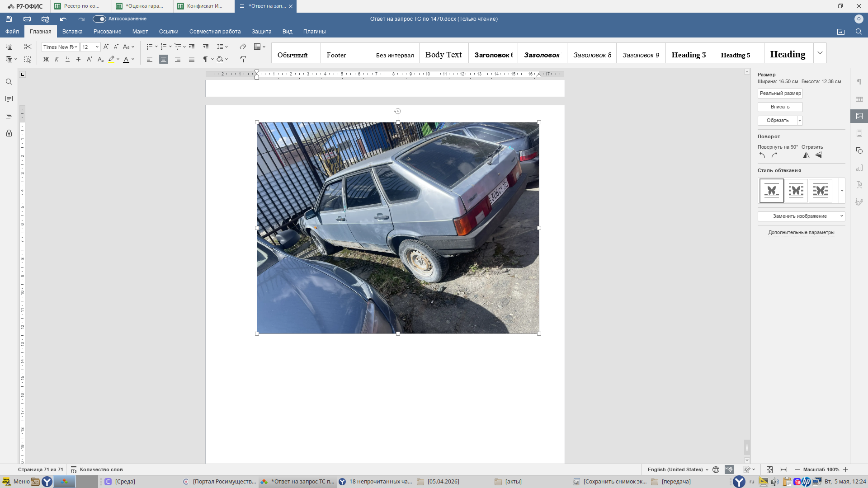Click the Quick Print icon
Viewport: 868px width, 488px height.
(45, 19)
